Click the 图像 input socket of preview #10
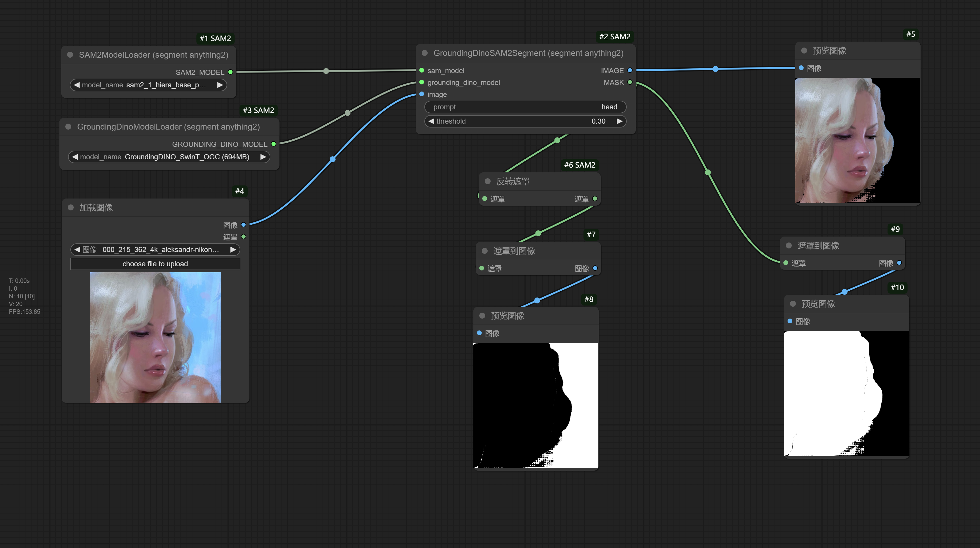 click(790, 322)
